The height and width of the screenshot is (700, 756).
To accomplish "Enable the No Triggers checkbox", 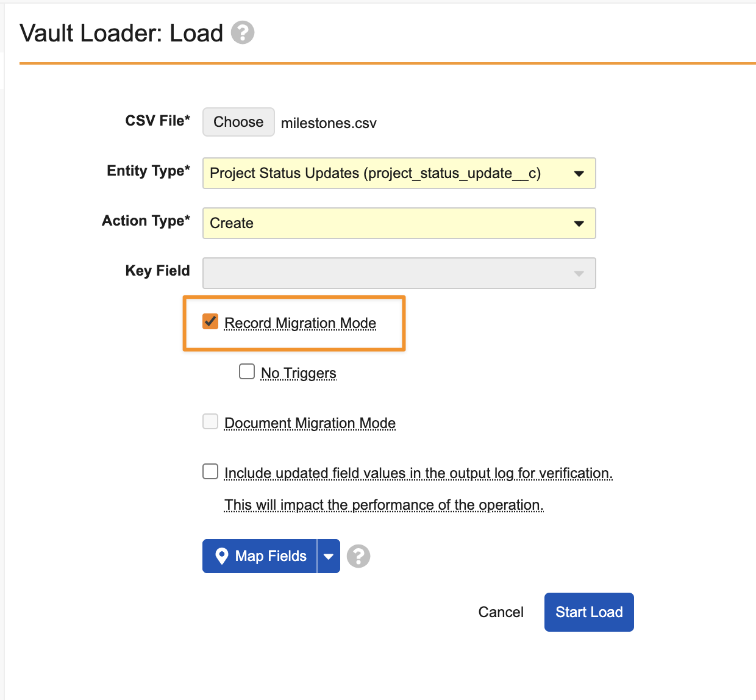I will (247, 371).
